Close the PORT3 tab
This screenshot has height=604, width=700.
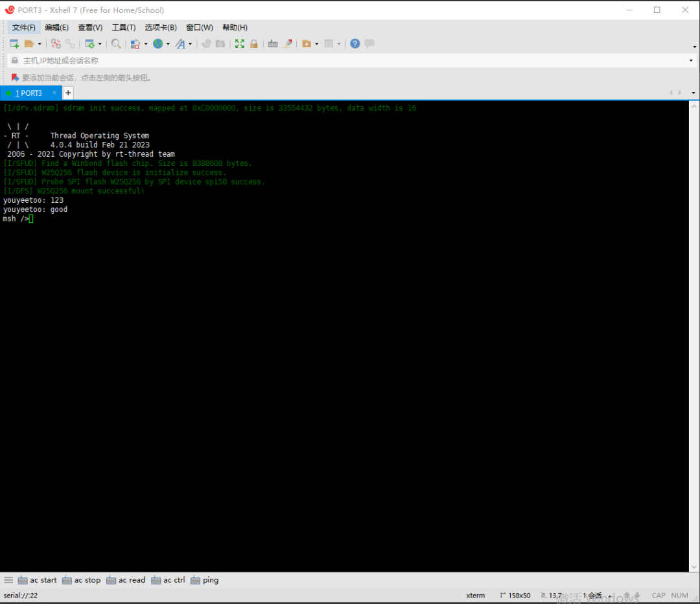pyautogui.click(x=54, y=93)
